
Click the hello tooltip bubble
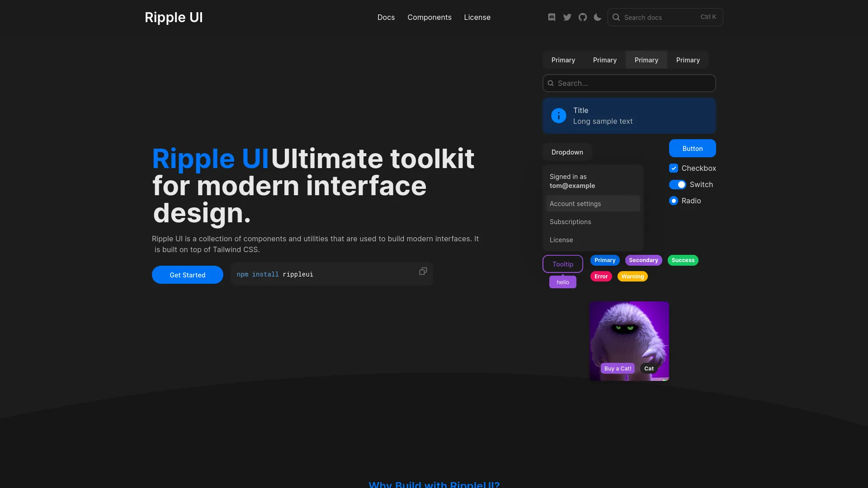point(563,282)
